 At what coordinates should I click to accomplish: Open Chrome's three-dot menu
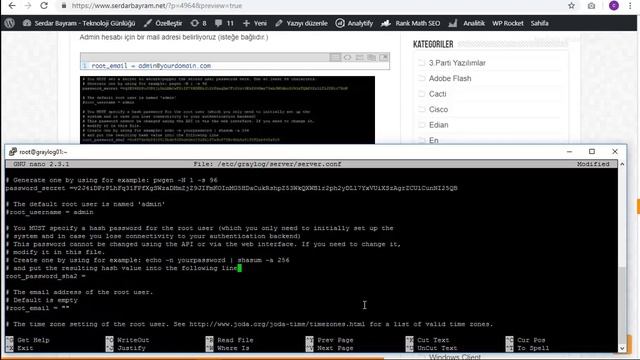click(x=630, y=6)
